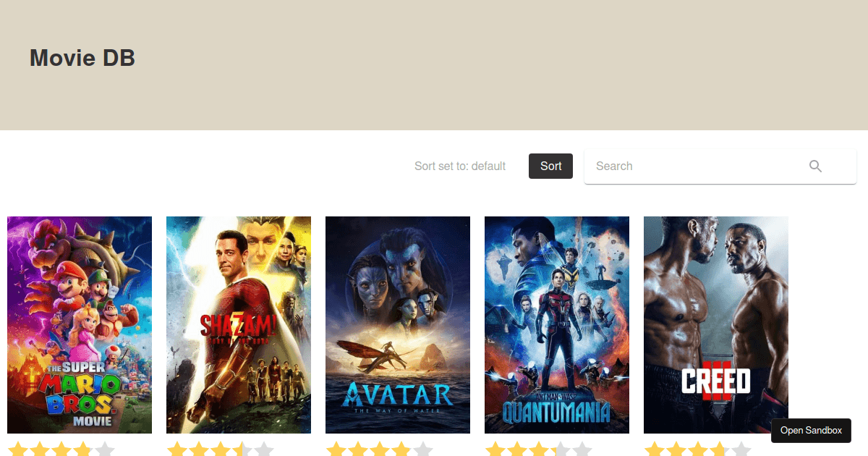This screenshot has height=456, width=868.
Task: Click the Movie DB header title
Action: click(x=82, y=58)
